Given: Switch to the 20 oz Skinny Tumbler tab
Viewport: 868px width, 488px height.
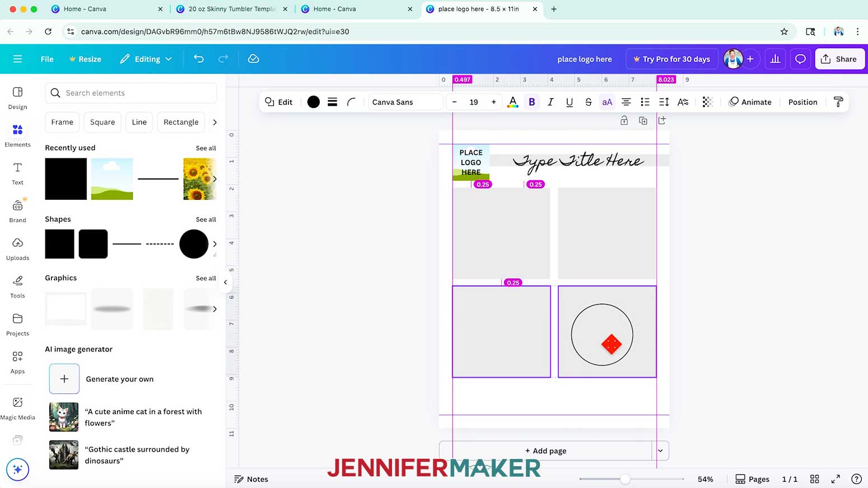Looking at the screenshot, I should tap(232, 9).
